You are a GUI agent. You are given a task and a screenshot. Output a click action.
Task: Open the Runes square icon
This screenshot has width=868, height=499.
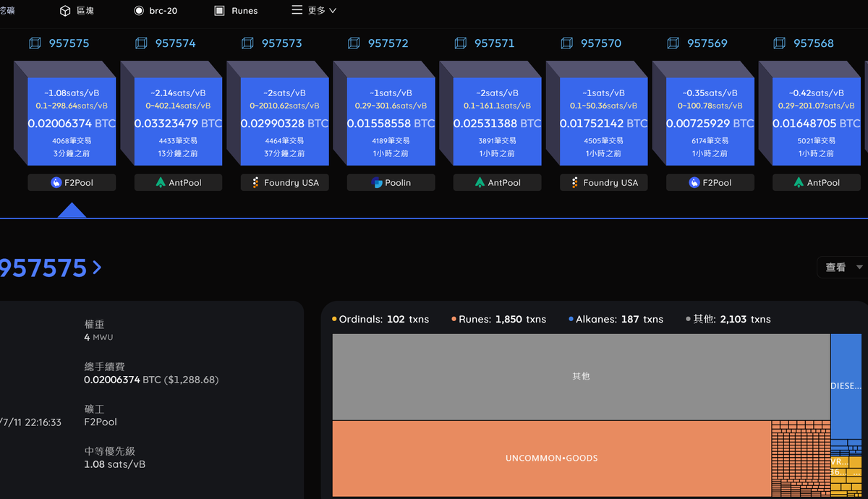point(219,11)
